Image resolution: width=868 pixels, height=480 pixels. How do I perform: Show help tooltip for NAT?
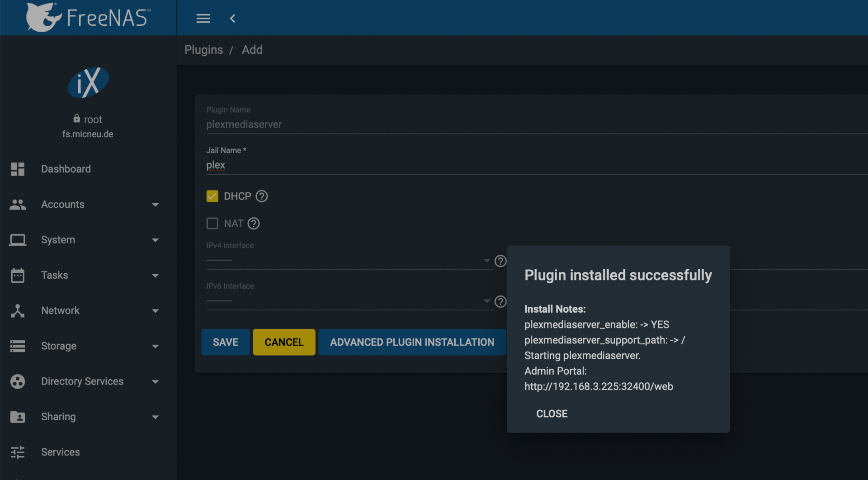[x=254, y=223]
